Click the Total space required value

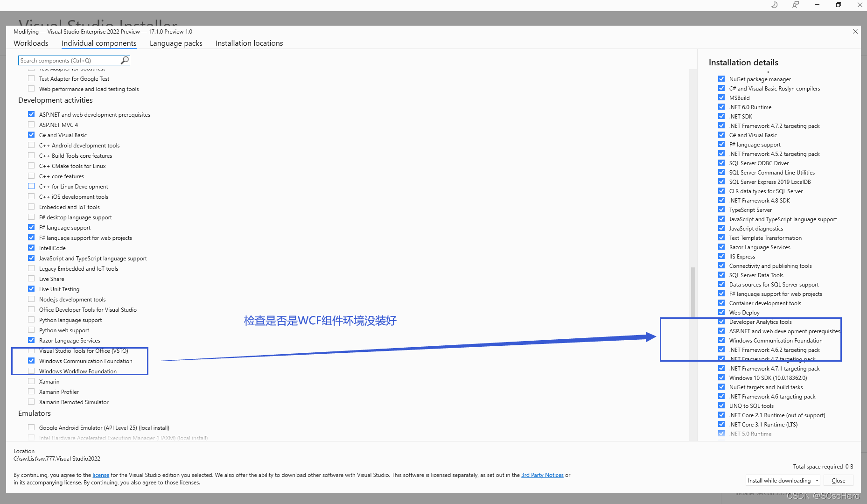coord(849,467)
